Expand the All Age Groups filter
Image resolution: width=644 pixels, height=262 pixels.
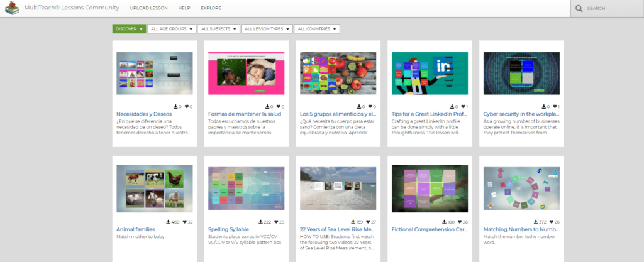coord(171,29)
